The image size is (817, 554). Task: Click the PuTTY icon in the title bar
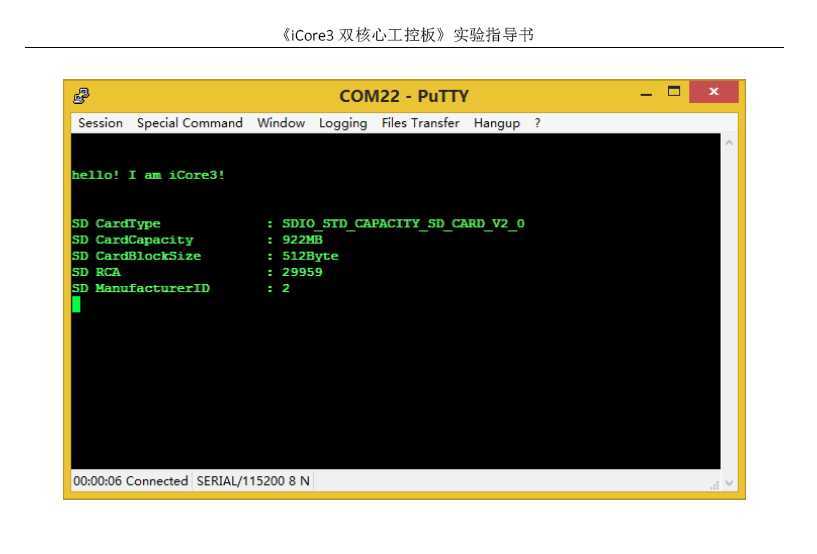point(81,96)
